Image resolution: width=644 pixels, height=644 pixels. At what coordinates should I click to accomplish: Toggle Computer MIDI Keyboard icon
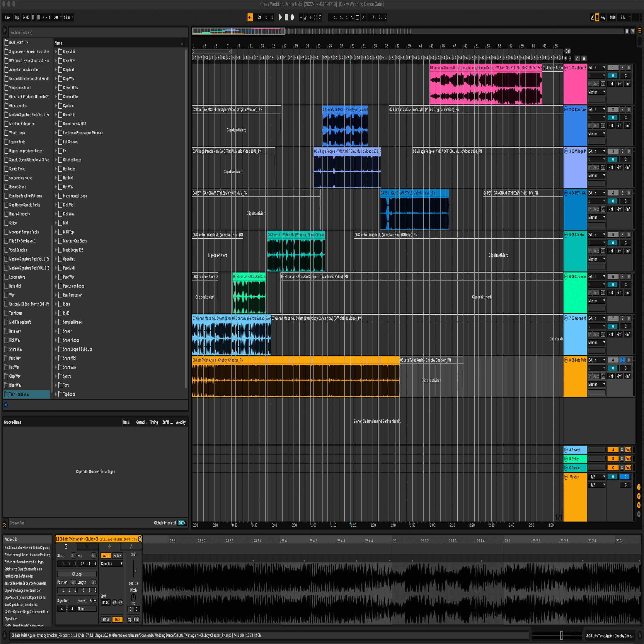click(597, 17)
